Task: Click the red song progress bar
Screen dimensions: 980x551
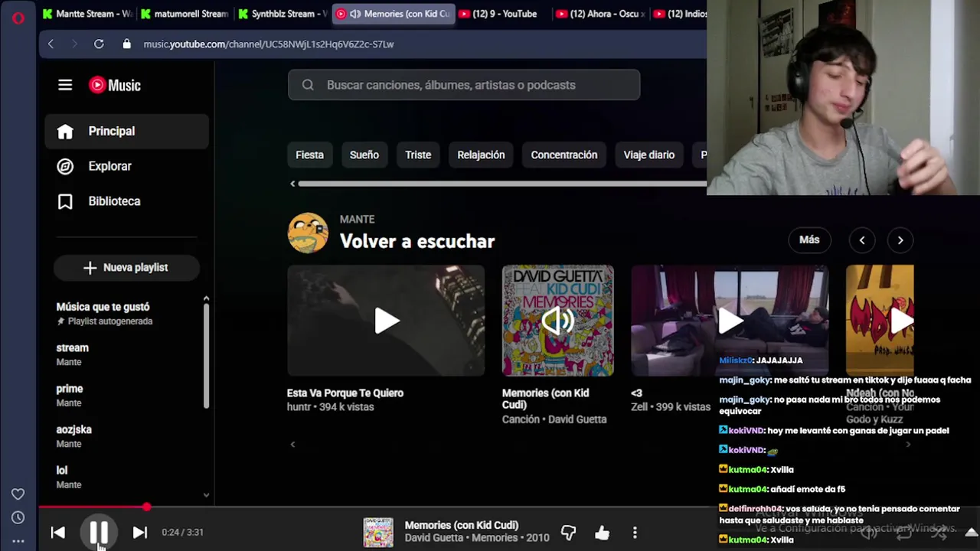Action: point(92,507)
